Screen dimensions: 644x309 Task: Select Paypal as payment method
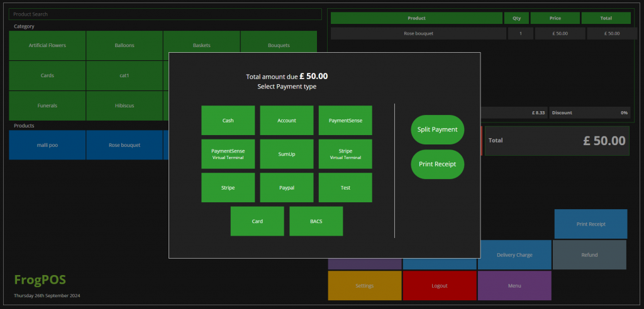pos(287,188)
